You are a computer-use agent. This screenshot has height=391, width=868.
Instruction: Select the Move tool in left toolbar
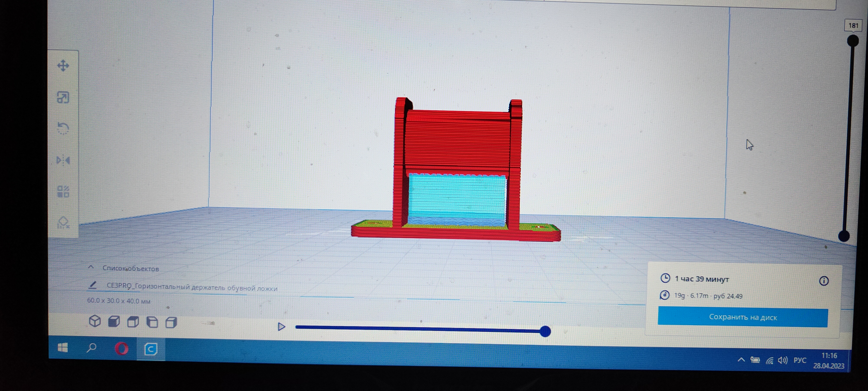coord(63,65)
